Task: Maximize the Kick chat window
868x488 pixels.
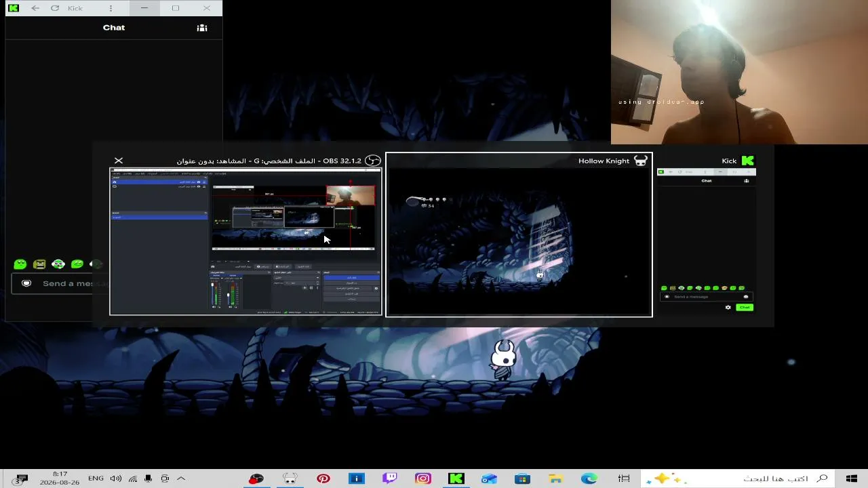Action: (176, 8)
